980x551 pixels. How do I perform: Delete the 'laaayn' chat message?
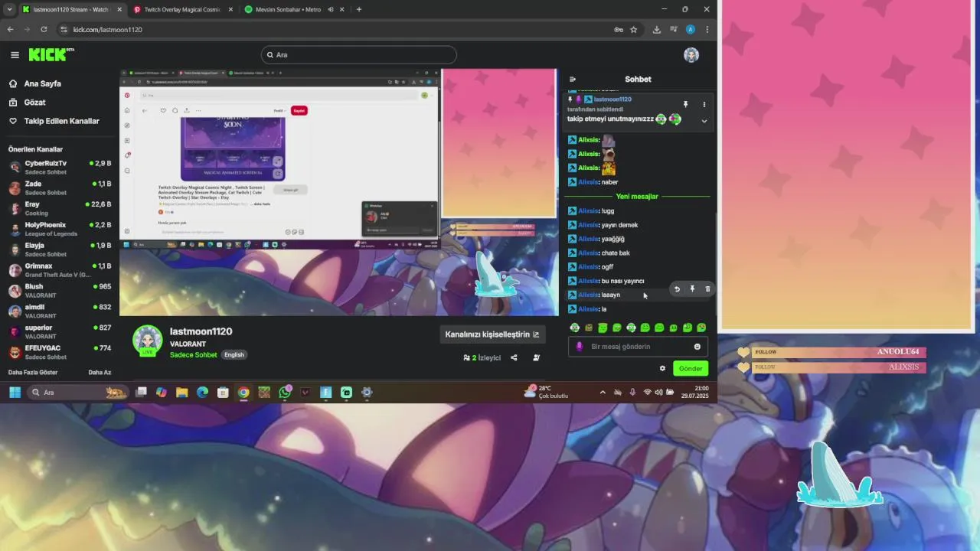[x=707, y=289]
